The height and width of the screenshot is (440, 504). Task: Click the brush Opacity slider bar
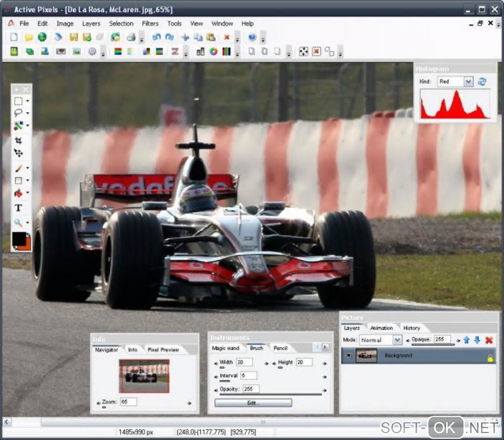(x=270, y=394)
